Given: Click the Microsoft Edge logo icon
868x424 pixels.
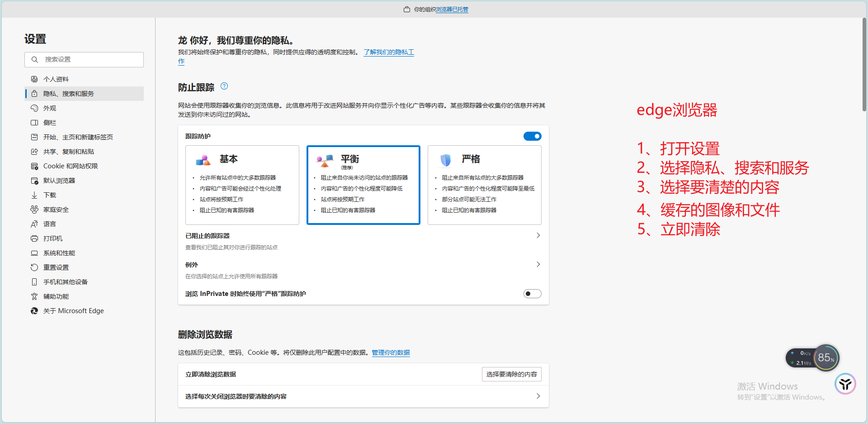Looking at the screenshot, I should (x=34, y=311).
